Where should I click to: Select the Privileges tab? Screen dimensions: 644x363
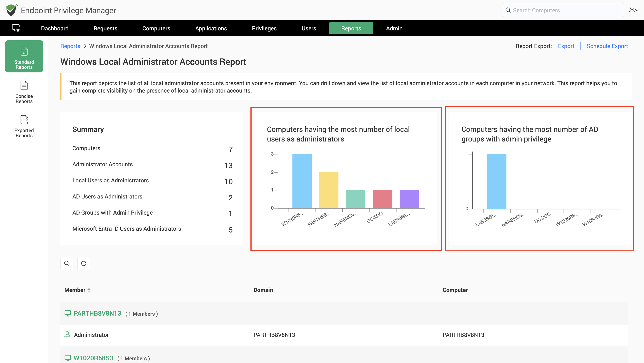[264, 28]
